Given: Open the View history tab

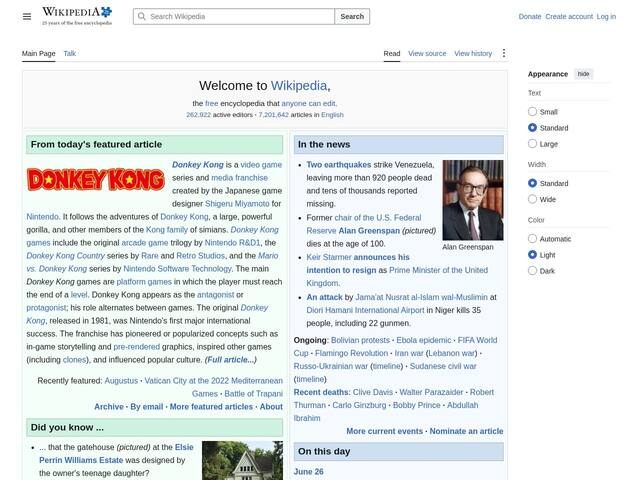Looking at the screenshot, I should coord(473,53).
